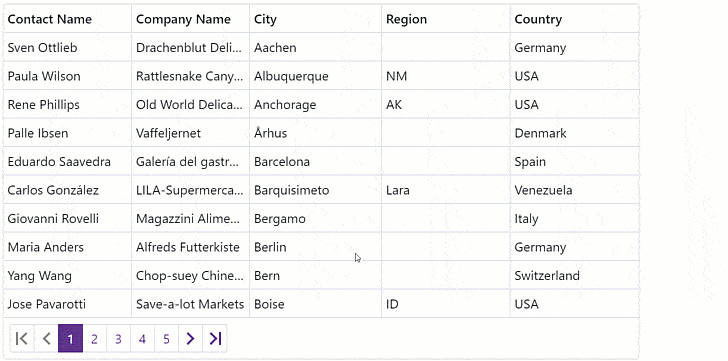Select the Boise city cell
The image size is (728, 361).
[x=315, y=304]
